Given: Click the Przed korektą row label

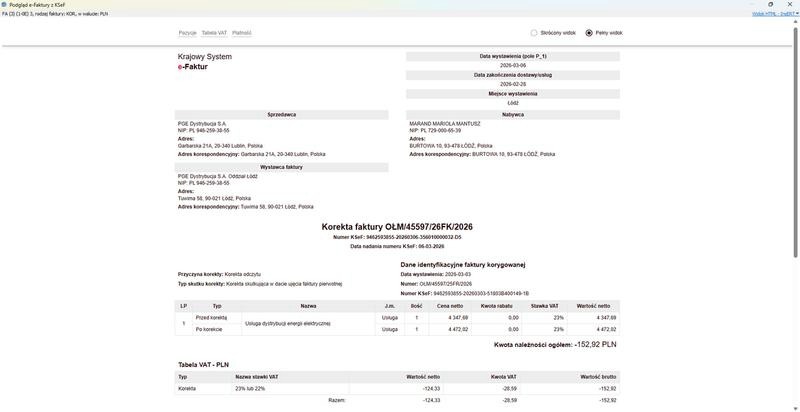Looking at the screenshot, I should 211,317.
